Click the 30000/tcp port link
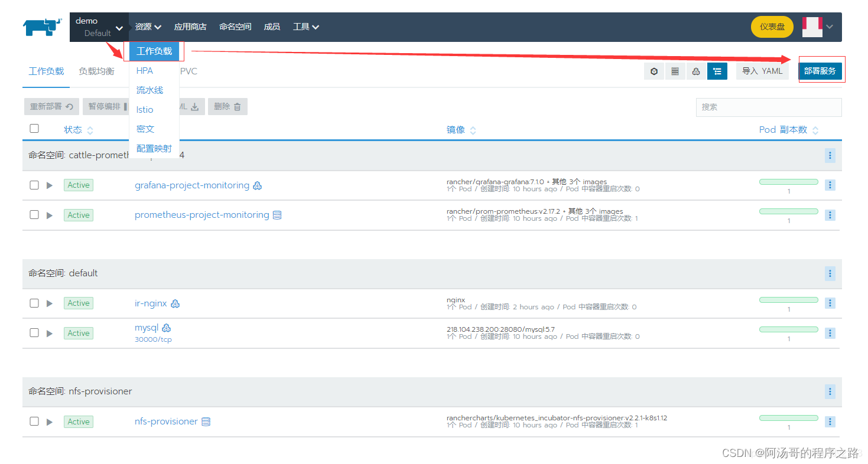868x464 pixels. (x=153, y=339)
